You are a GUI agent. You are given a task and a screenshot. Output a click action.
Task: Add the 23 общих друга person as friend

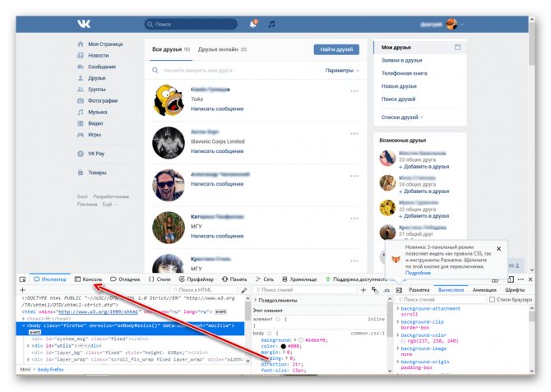[x=424, y=167]
